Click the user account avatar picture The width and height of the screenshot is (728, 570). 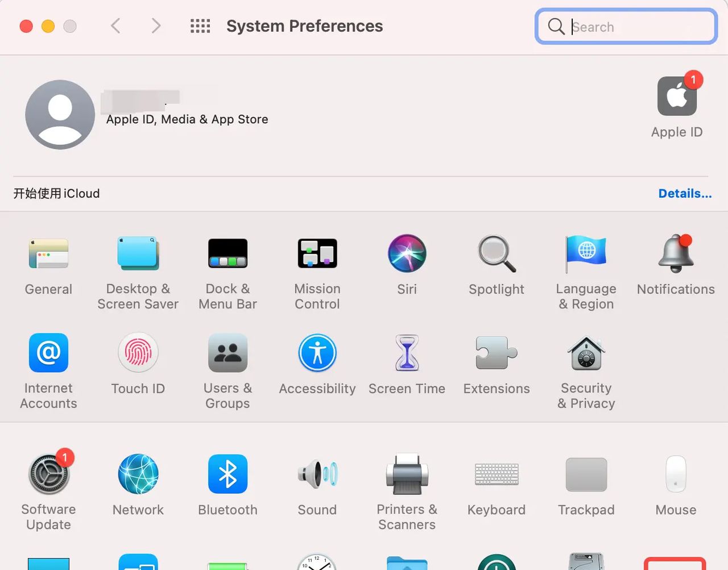[x=60, y=115]
